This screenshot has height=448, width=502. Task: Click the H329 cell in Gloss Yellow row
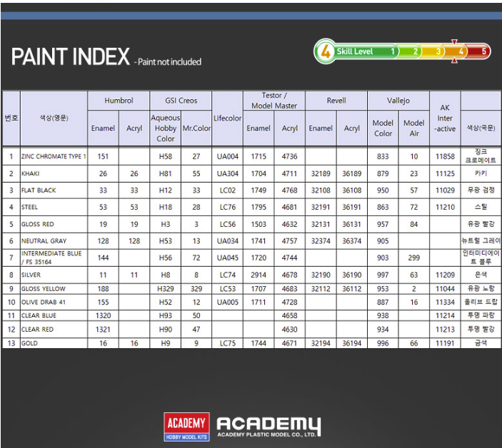point(166,289)
